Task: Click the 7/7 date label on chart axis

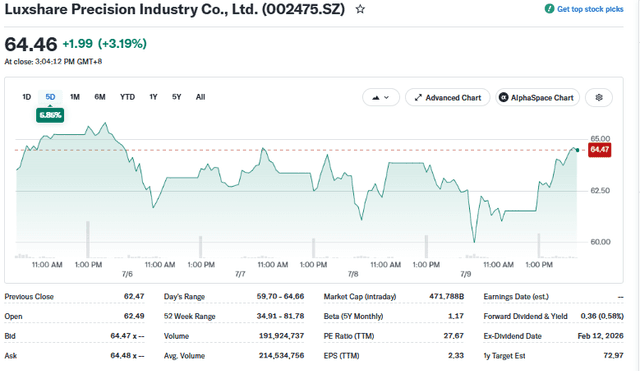Action: tap(240, 274)
